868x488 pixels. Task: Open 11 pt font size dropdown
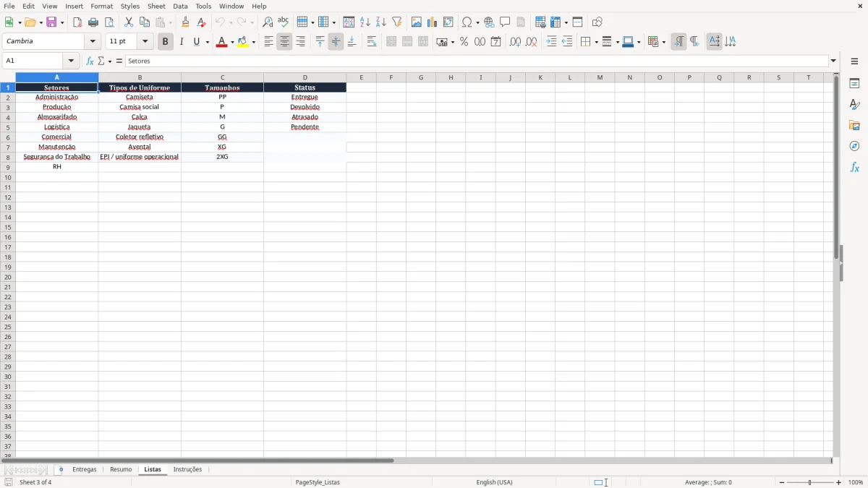click(x=145, y=42)
